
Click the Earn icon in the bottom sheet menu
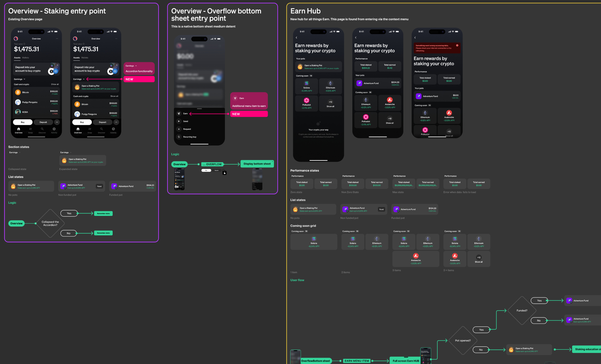(179, 113)
